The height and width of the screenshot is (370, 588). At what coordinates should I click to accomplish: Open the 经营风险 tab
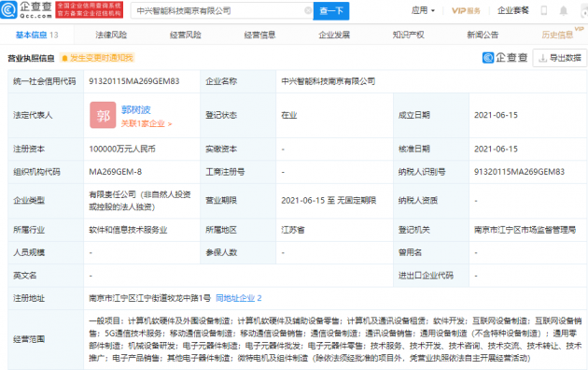click(x=185, y=35)
